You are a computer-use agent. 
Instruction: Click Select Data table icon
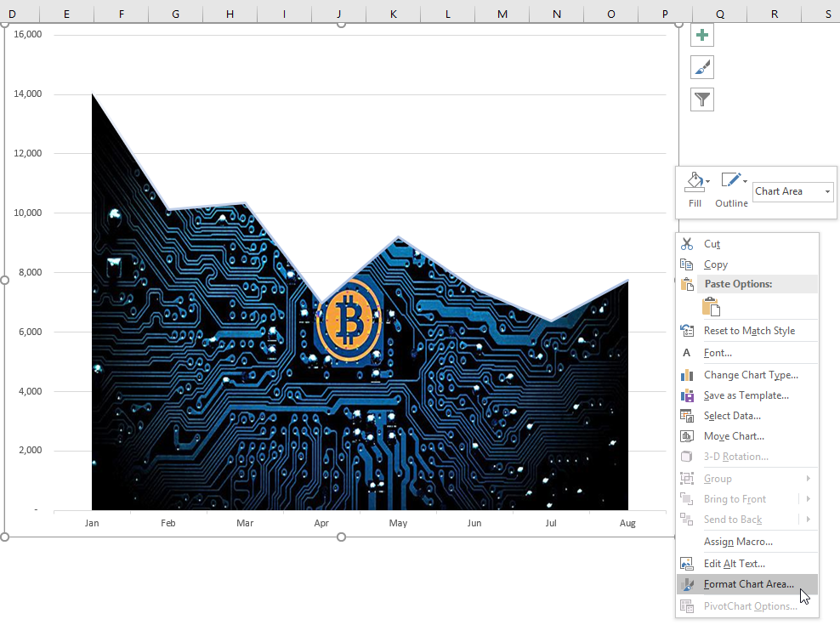[687, 416]
